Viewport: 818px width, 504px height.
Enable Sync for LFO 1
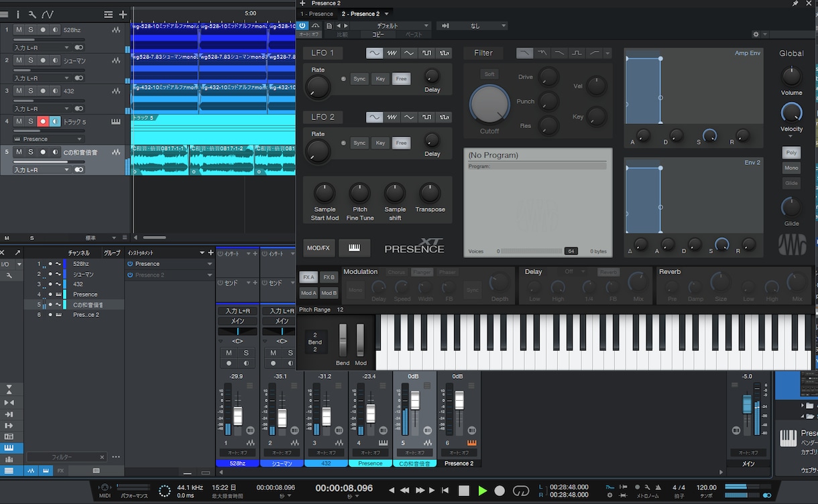359,79
